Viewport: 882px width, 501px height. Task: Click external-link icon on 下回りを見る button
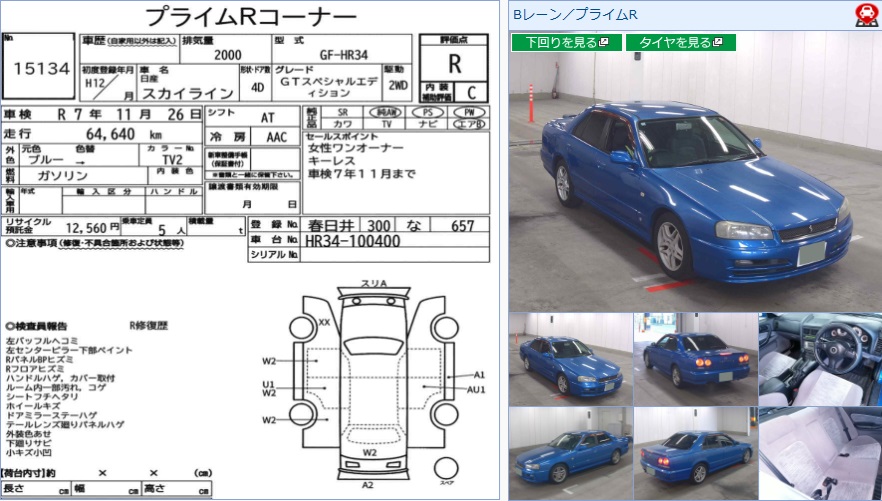tap(604, 43)
